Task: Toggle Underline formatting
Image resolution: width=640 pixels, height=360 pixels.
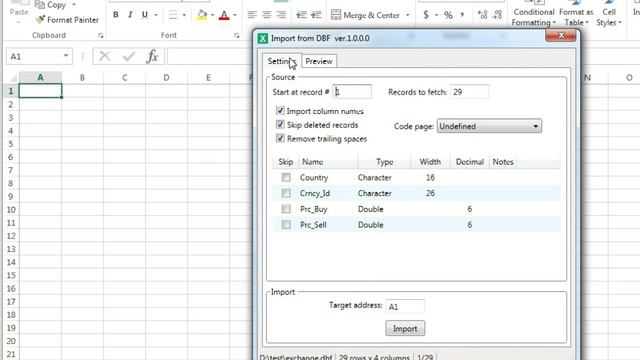Action: coord(144,15)
